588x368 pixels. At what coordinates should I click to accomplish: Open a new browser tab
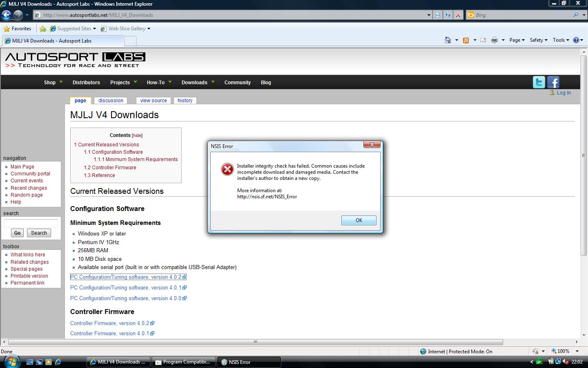(x=130, y=41)
